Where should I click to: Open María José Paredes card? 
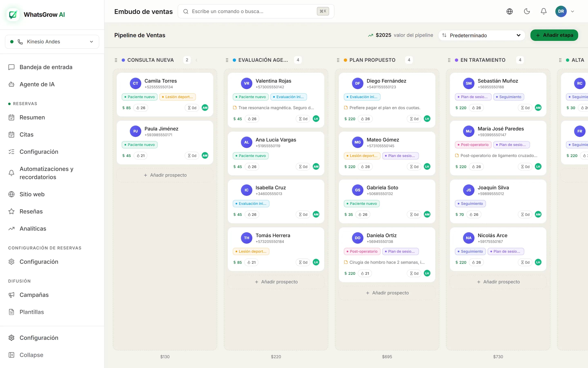[x=498, y=148]
